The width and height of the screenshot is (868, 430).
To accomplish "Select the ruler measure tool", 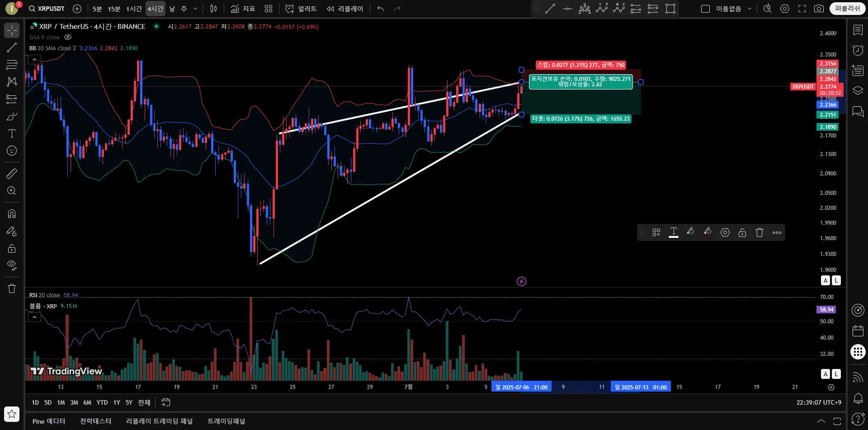I will click(12, 173).
